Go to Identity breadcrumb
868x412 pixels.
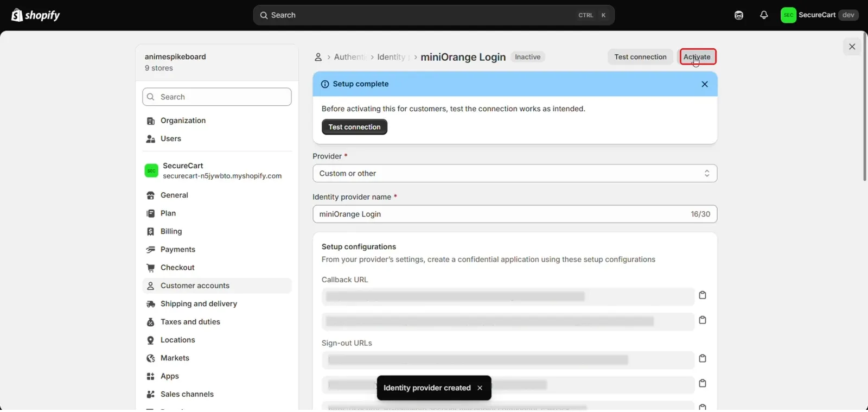pyautogui.click(x=392, y=57)
